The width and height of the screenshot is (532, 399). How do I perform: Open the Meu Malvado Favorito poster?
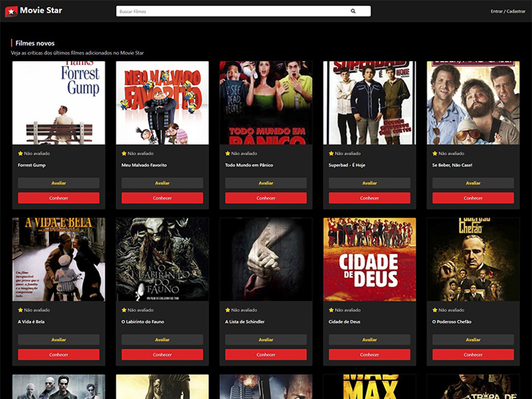[162, 103]
